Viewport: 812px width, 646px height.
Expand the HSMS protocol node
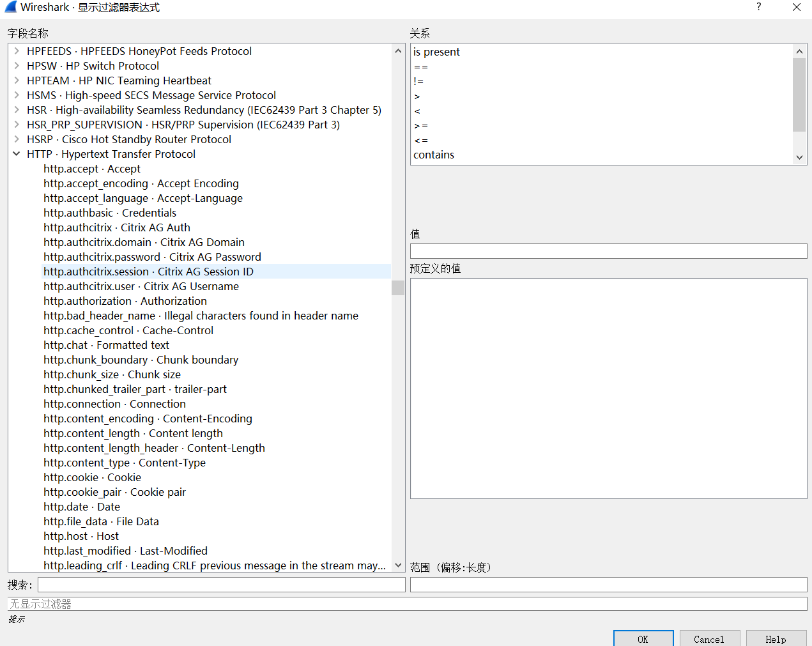pos(17,95)
